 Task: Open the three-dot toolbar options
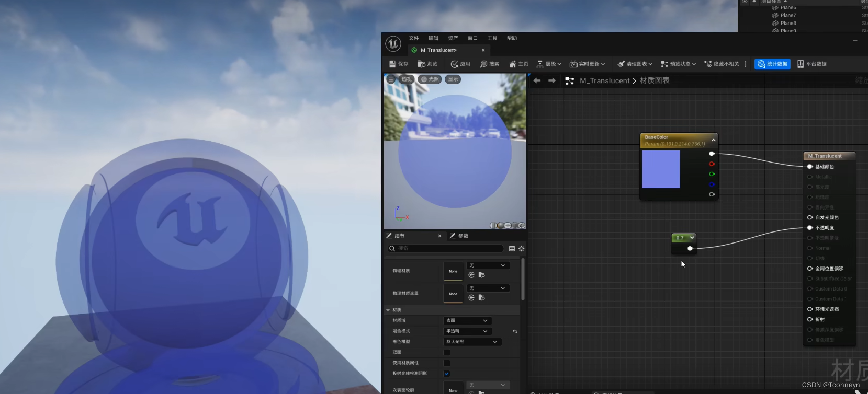tap(746, 64)
